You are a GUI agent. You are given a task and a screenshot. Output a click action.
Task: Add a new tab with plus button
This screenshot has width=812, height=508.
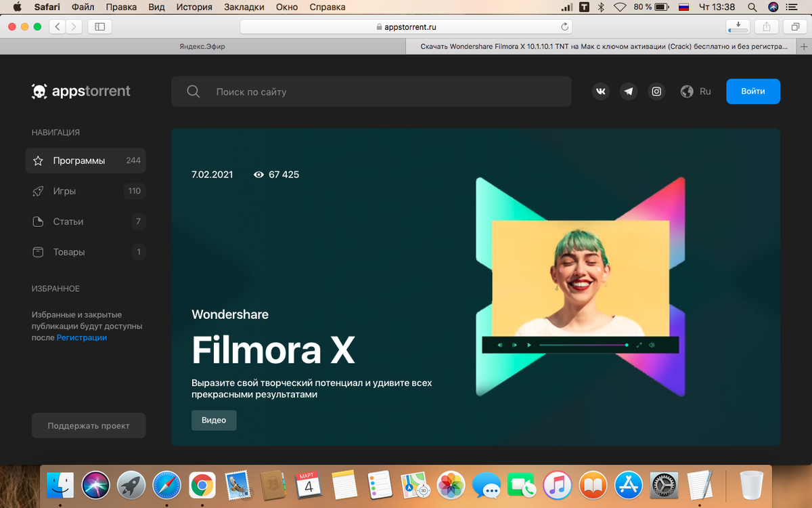804,47
